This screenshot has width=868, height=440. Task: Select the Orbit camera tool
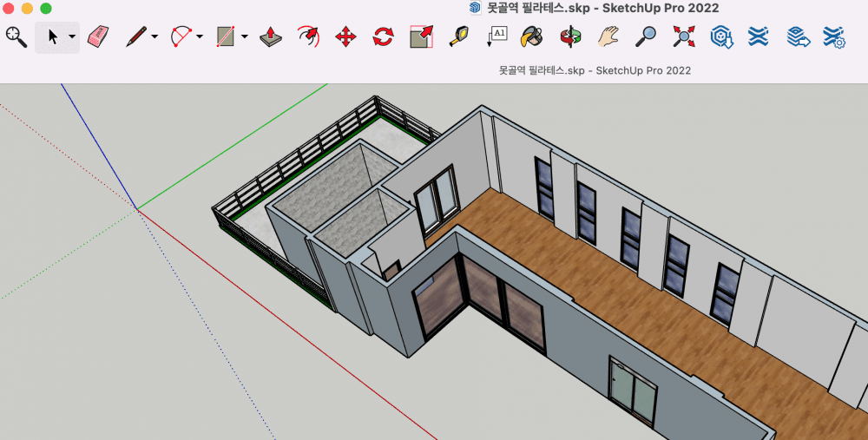pyautogui.click(x=570, y=37)
